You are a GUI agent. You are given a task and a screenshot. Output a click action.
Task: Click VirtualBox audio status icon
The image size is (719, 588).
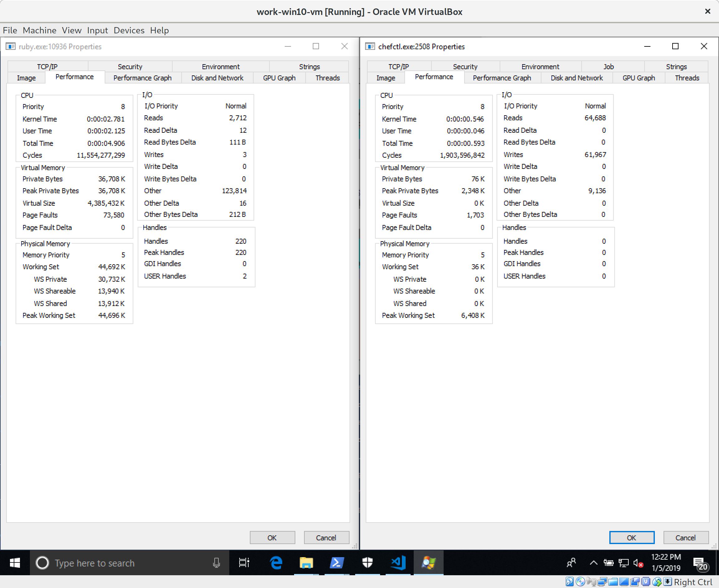[592, 582]
